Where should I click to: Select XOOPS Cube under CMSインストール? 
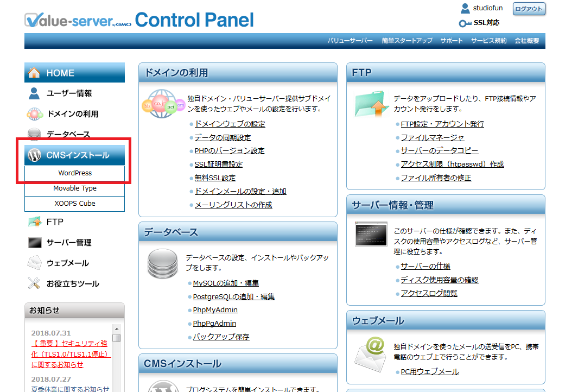tap(75, 203)
